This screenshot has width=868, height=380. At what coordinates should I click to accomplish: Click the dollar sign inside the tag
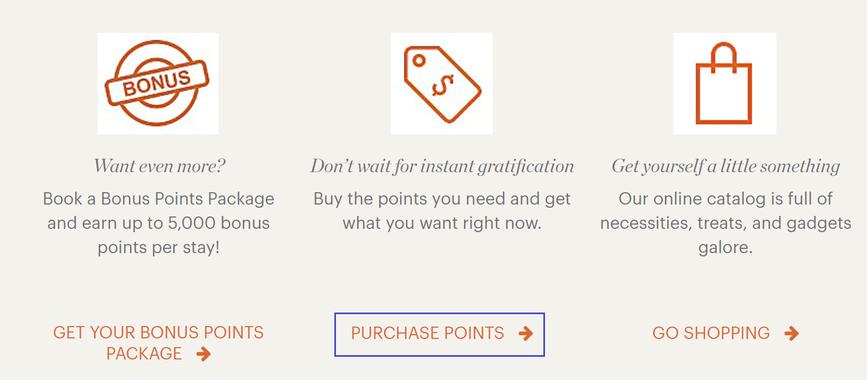(443, 85)
